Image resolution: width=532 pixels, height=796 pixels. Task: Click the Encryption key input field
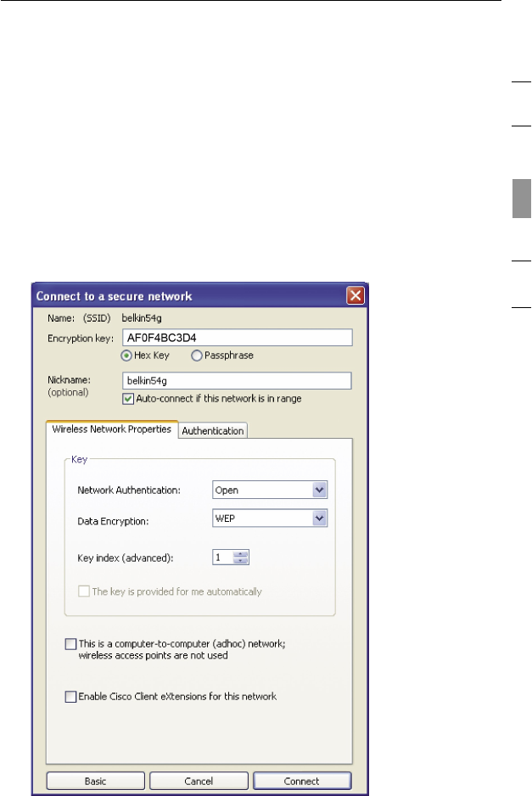[237, 338]
